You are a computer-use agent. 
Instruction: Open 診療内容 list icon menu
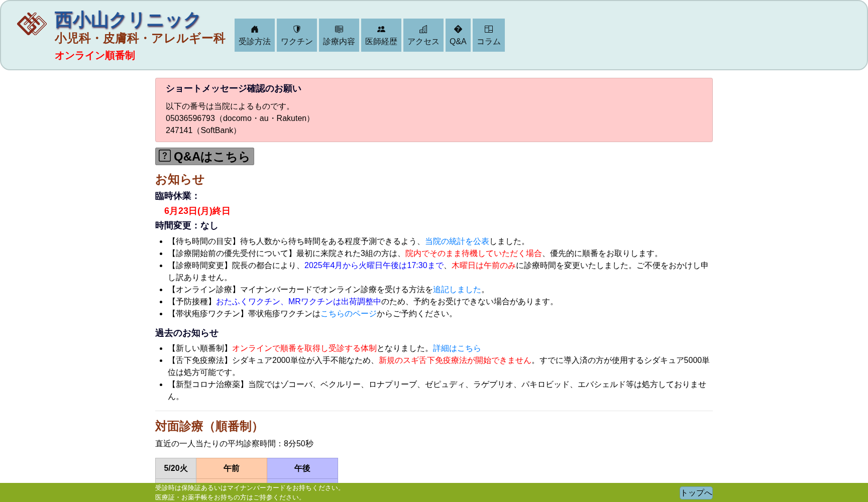click(x=339, y=30)
